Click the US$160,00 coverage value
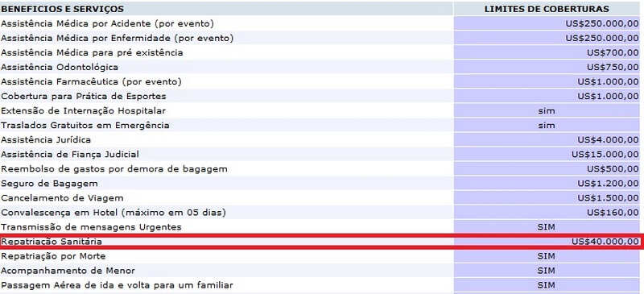Image resolution: width=644 pixels, height=294 pixels. pos(613,213)
